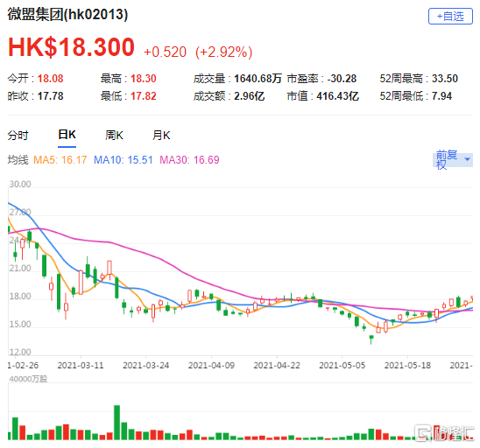Click the tallest green volume bar

[117, 423]
